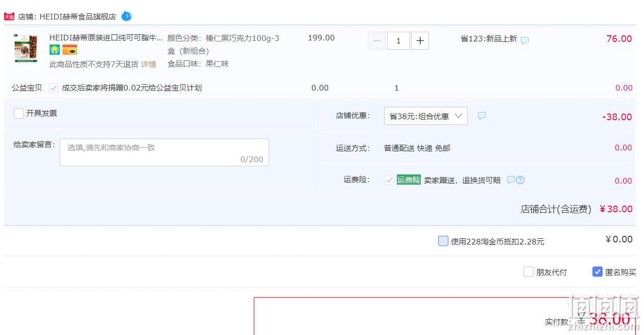Screen dimensions: 644x335
Task: Click the comment icon next to the store discount dropdown
Action: click(x=482, y=116)
